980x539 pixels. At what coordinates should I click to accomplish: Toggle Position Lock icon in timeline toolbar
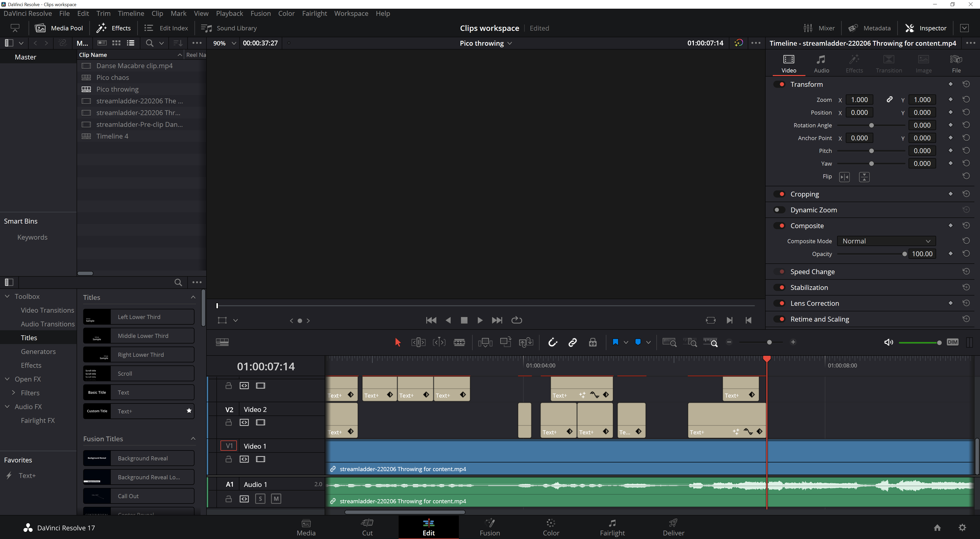pos(593,342)
